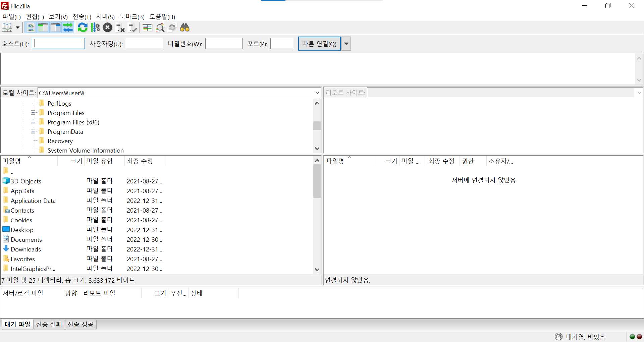
Task: Sort local list by 파일명 column
Action: pyautogui.click(x=29, y=161)
